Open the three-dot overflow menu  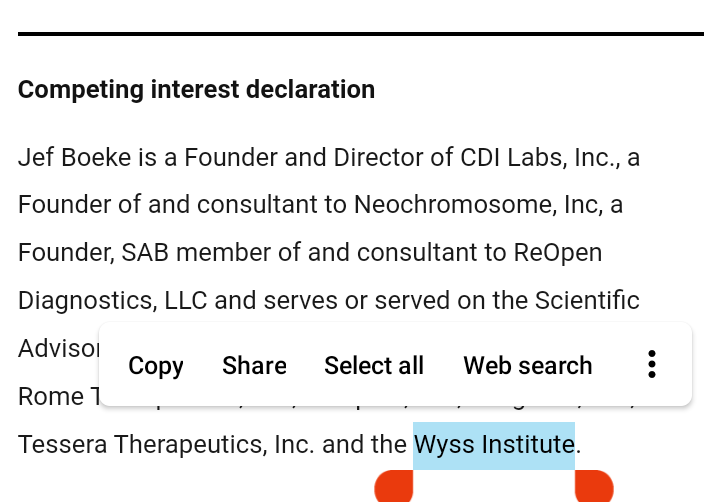651,365
